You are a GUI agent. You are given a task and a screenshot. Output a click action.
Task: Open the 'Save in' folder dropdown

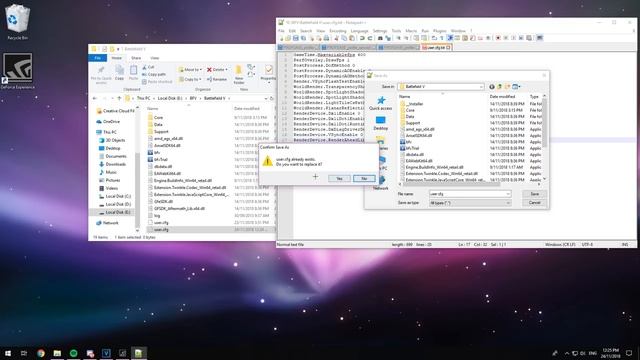point(441,87)
